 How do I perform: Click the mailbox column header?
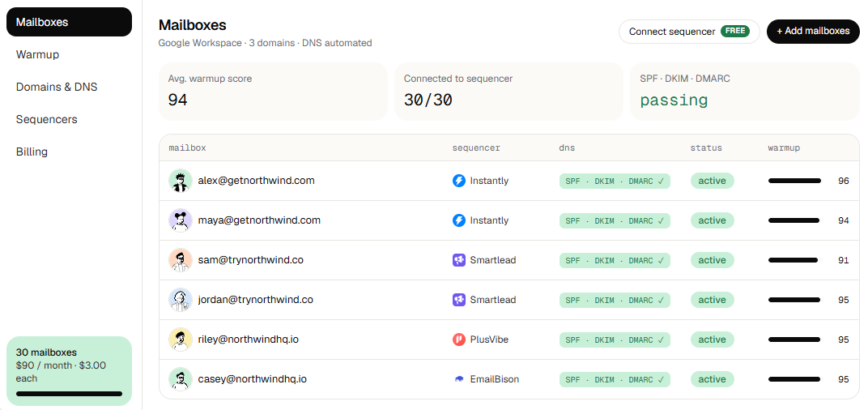[x=187, y=148]
